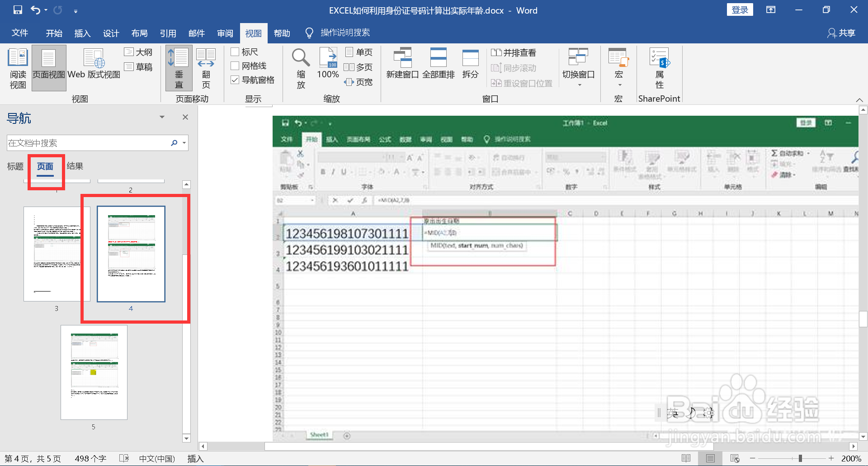Select One Page view (单页)
The width and height of the screenshot is (868, 466).
click(359, 52)
